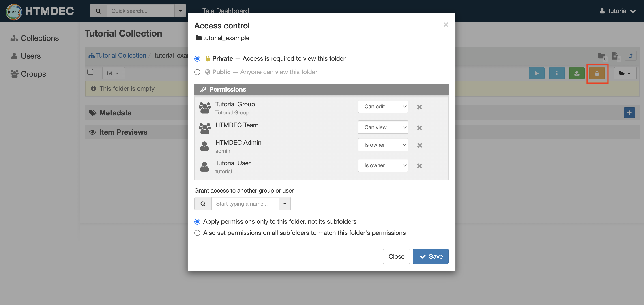Select the Private access radio button
The image size is (644, 305).
pos(197,58)
